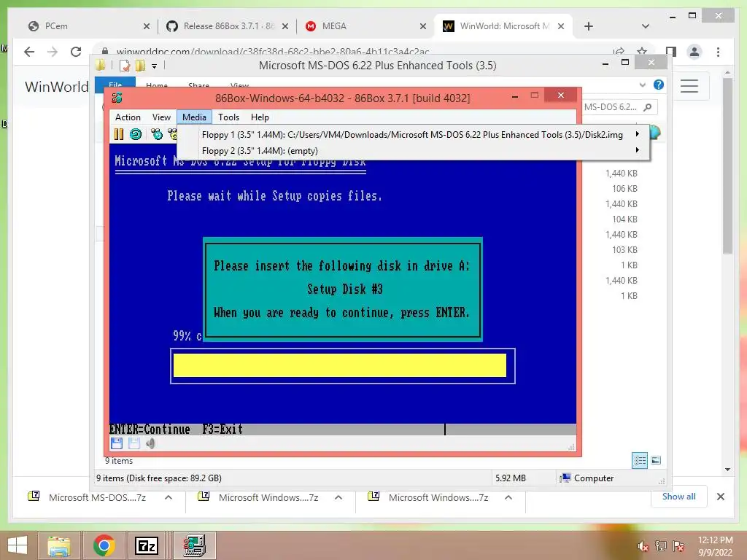This screenshot has width=747, height=560.
Task: Click the Properties icon in Explorer quick access toolbar
Action: [x=125, y=65]
